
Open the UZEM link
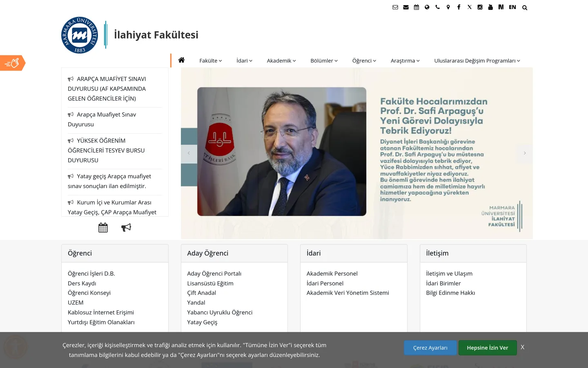76,303
